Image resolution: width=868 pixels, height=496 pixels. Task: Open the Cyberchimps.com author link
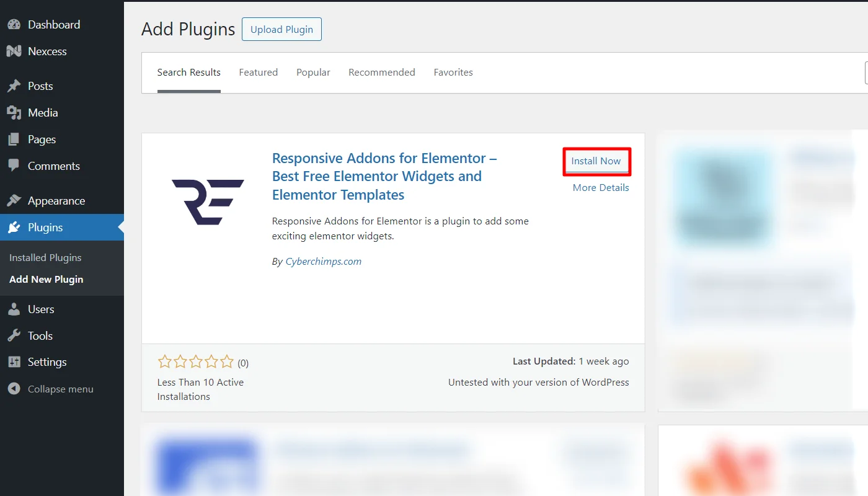click(x=323, y=261)
